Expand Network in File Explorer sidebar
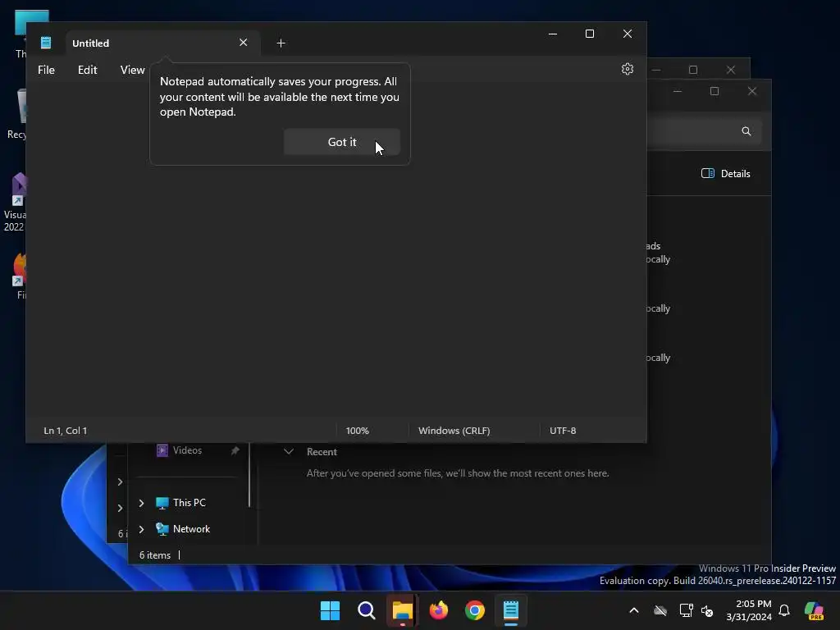The width and height of the screenshot is (840, 630). click(141, 529)
